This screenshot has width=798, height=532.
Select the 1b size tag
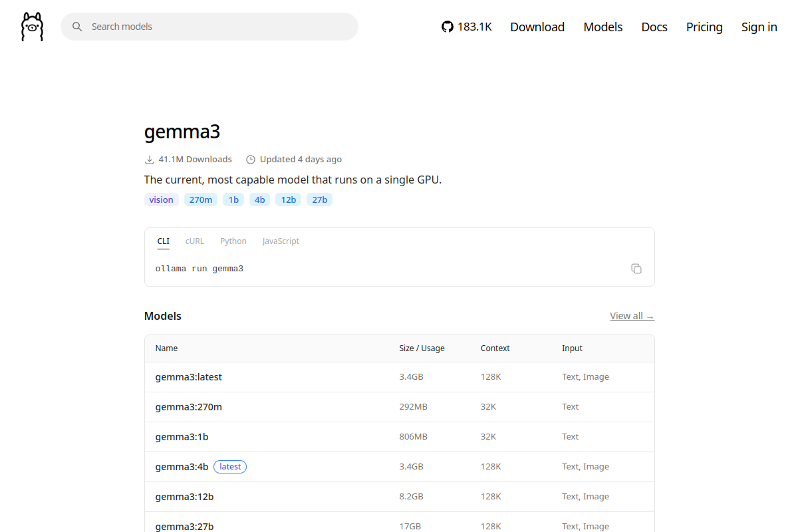(233, 199)
